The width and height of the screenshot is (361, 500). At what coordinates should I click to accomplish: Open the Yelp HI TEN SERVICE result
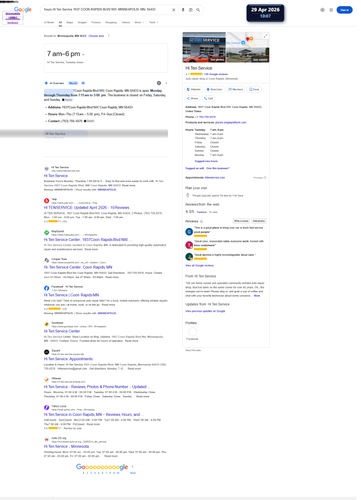point(87,207)
